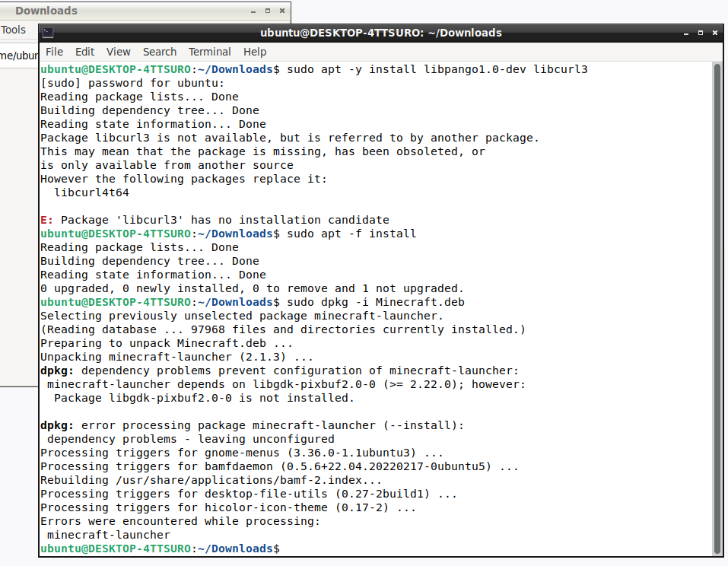Click 'libcurl4t64' replacement package line
Viewport: 728px width, 566px height.
tap(91, 192)
